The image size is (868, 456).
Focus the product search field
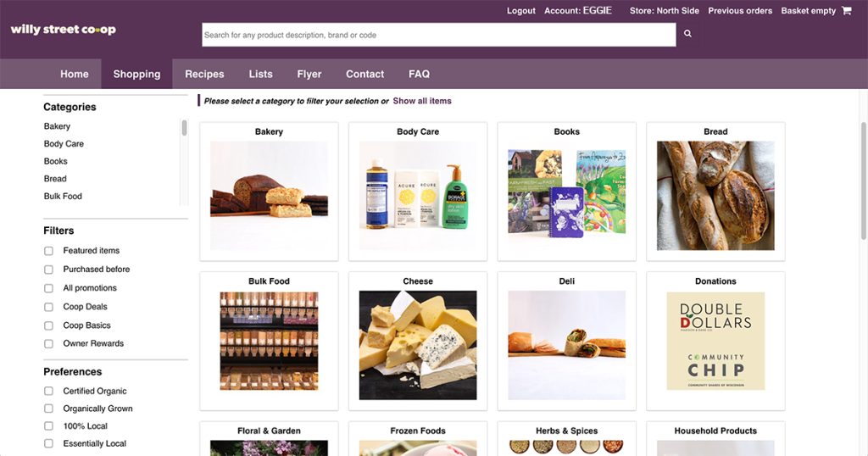(438, 34)
